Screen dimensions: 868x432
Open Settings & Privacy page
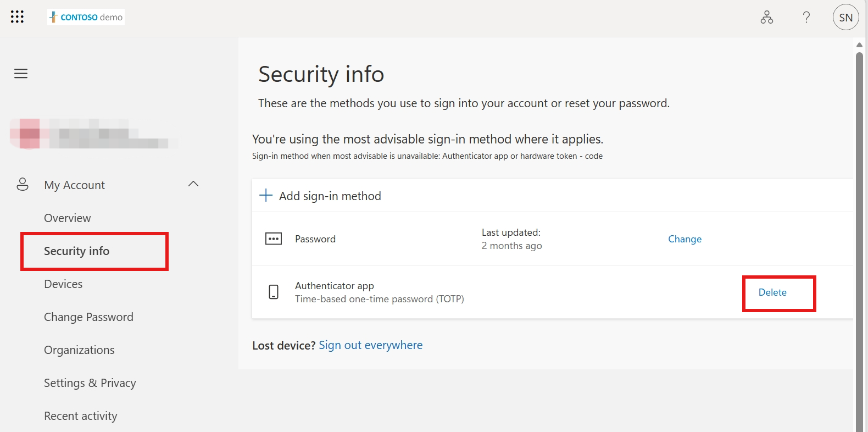90,383
